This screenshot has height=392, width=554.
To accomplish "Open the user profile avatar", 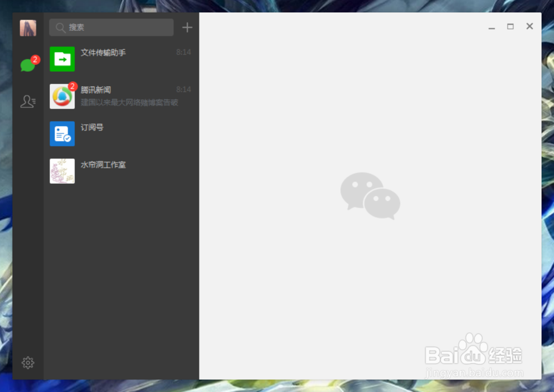I will point(28,28).
